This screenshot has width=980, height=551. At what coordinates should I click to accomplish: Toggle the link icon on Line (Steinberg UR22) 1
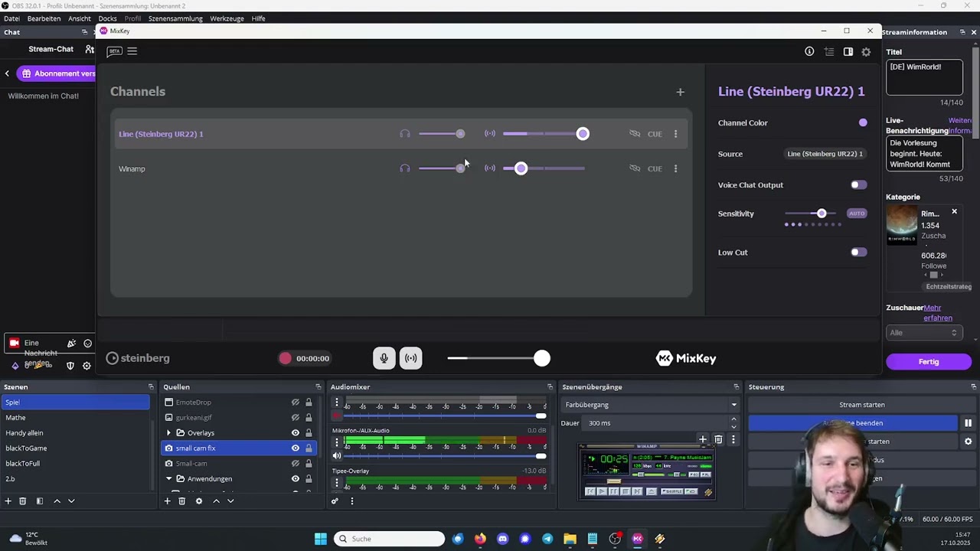click(635, 134)
